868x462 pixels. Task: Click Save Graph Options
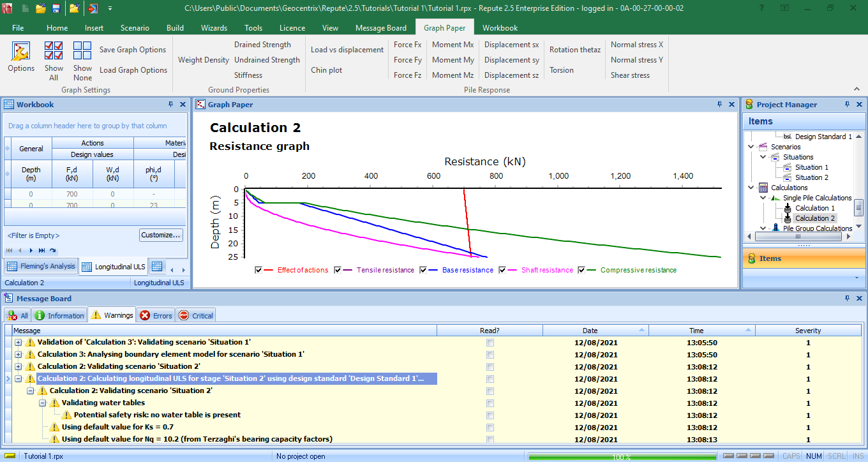click(x=133, y=50)
